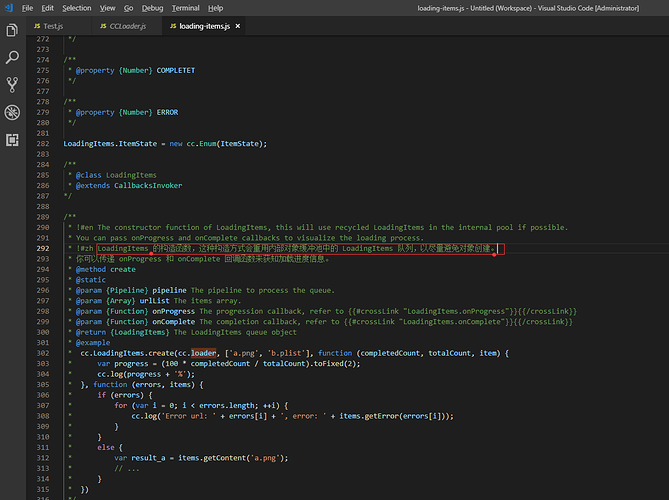
Task: Open the Debug view in activity bar
Action: 12,112
